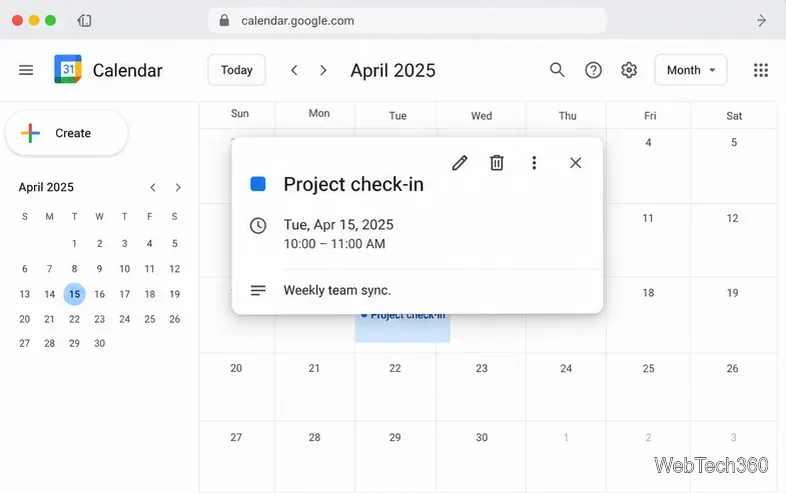786x493 pixels.
Task: Next month arrow in mini calendar
Action: [178, 188]
